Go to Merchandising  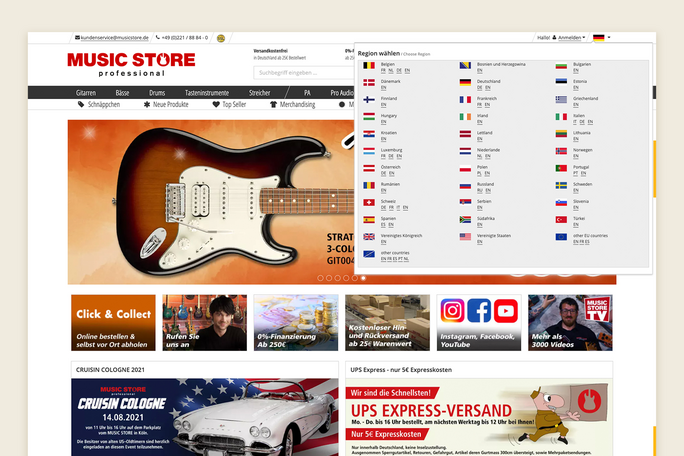click(292, 104)
